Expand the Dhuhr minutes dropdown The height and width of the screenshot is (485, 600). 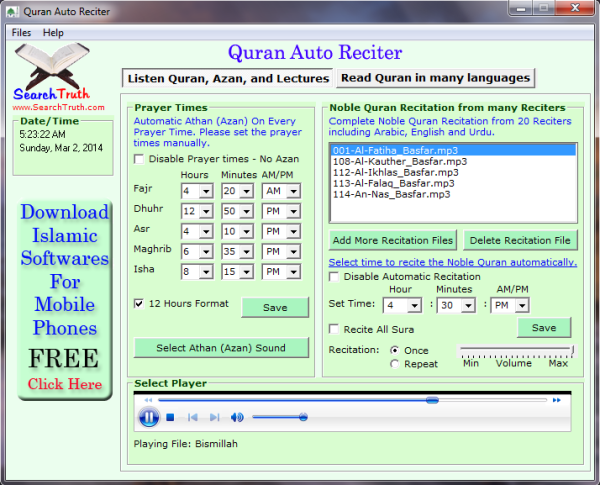(246, 211)
